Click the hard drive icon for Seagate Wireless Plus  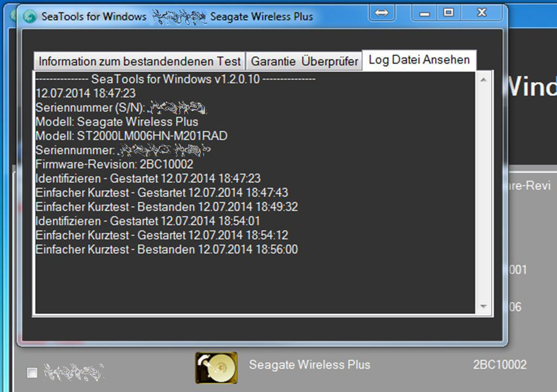tap(216, 368)
